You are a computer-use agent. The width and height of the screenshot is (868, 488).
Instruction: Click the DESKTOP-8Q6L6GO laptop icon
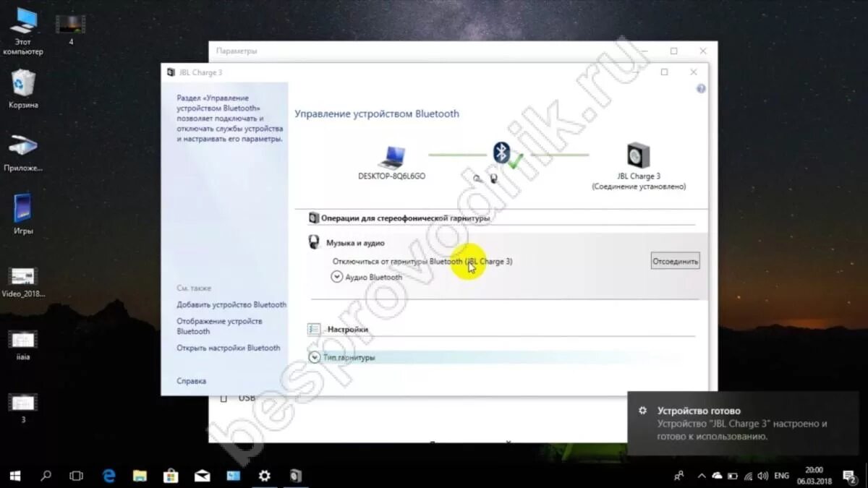point(391,156)
